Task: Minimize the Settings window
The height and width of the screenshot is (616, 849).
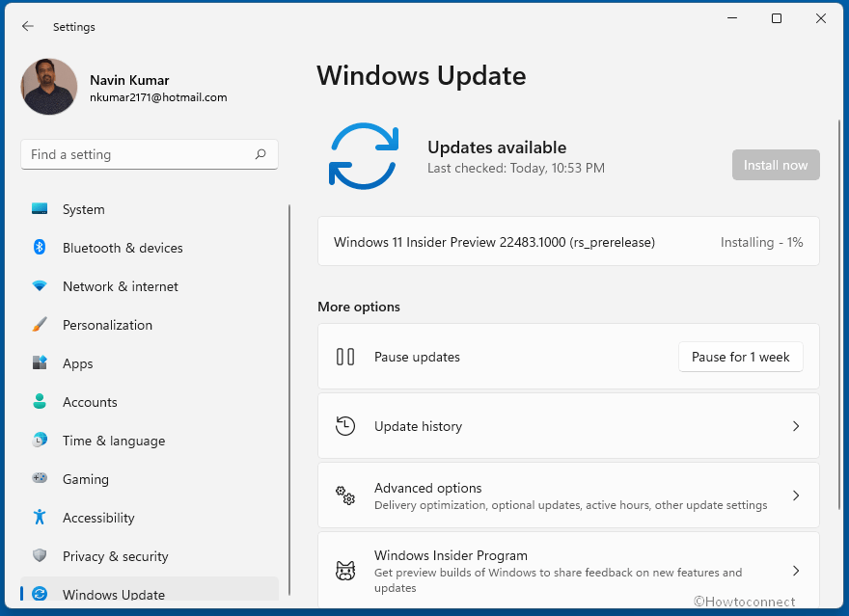Action: 732,18
